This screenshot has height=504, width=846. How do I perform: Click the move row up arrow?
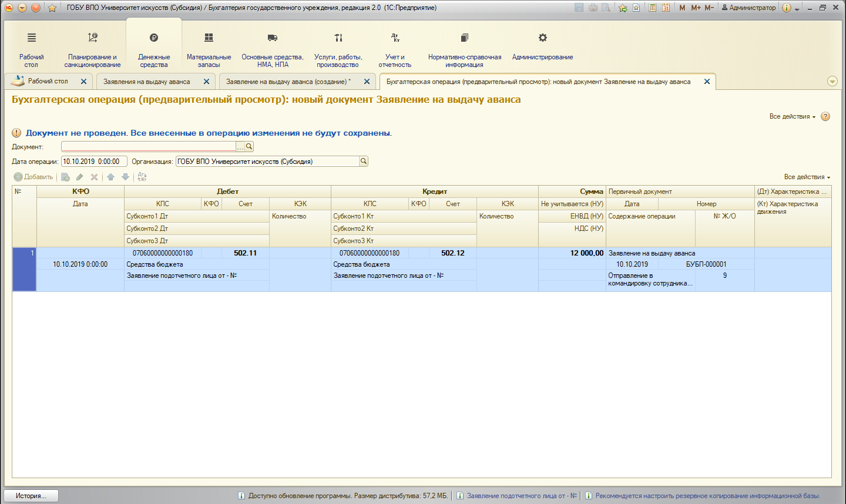(x=110, y=177)
